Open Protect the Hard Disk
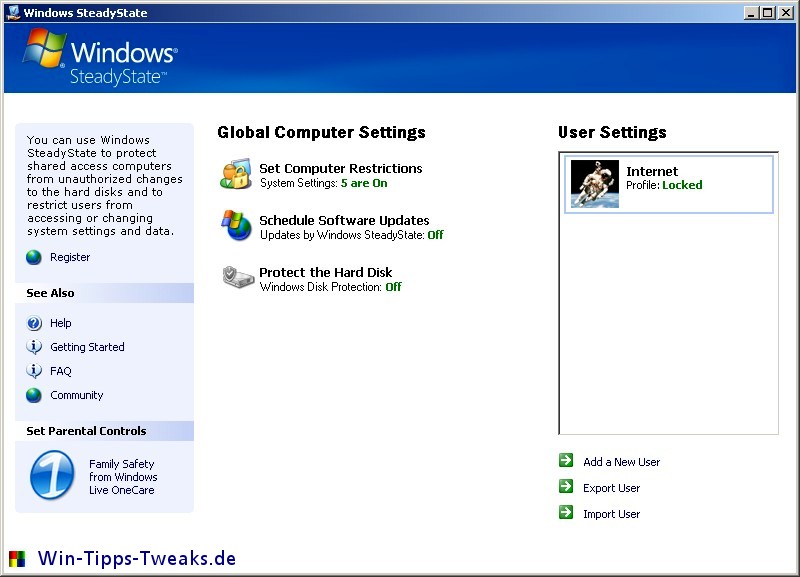The width and height of the screenshot is (800, 577). point(326,272)
